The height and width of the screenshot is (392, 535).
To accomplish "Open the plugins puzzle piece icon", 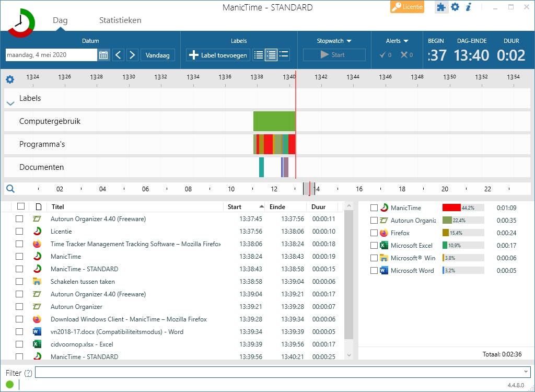I will pos(441,7).
